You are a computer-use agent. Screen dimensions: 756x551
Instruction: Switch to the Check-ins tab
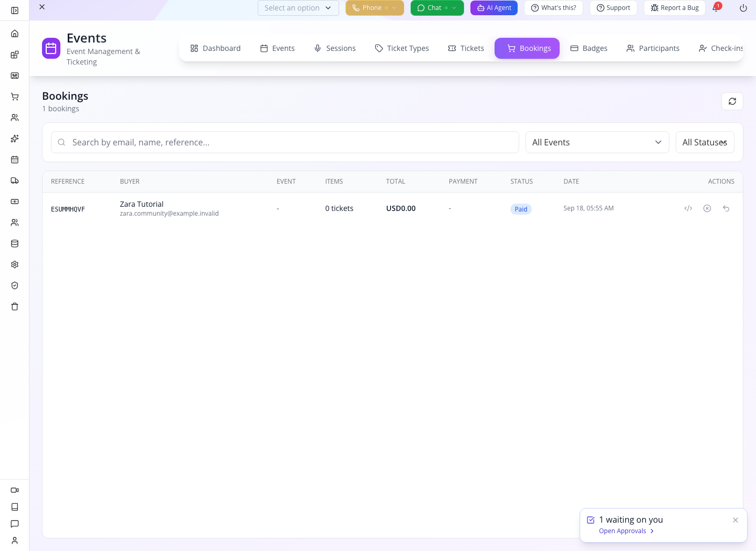pos(721,48)
